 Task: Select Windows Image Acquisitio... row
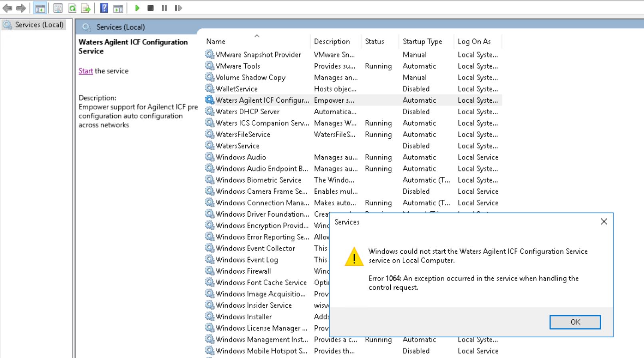[266, 294]
